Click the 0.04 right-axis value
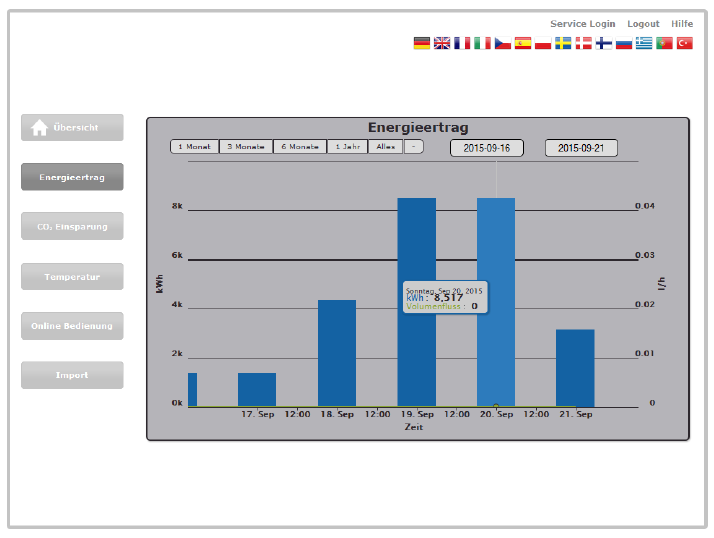The width and height of the screenshot is (714, 538). (x=645, y=206)
